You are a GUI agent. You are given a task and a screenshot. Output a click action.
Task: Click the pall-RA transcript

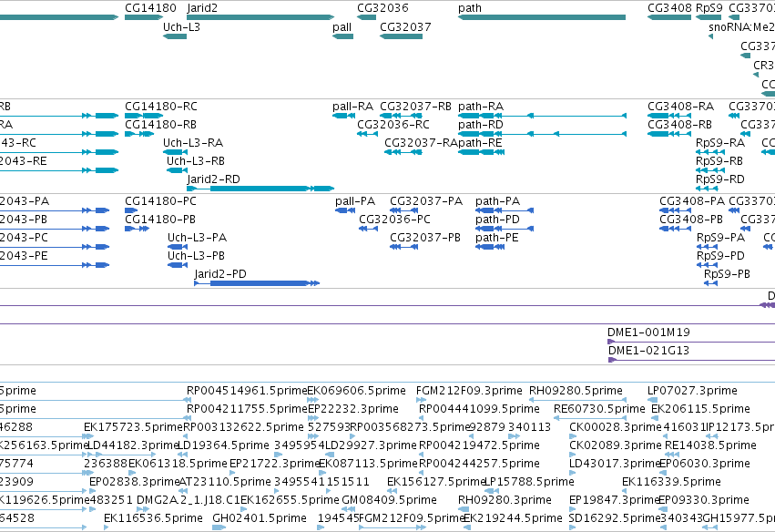point(343,116)
